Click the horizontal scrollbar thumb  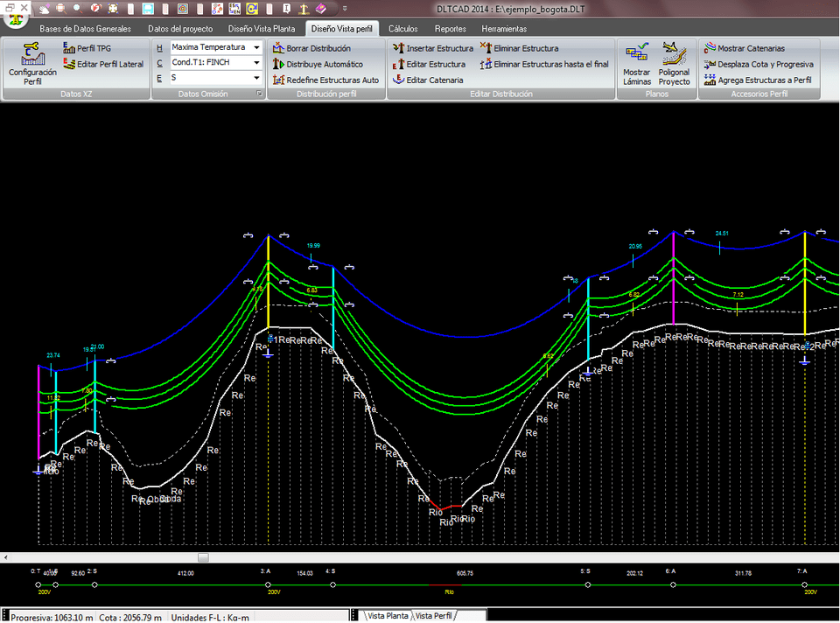tap(203, 557)
